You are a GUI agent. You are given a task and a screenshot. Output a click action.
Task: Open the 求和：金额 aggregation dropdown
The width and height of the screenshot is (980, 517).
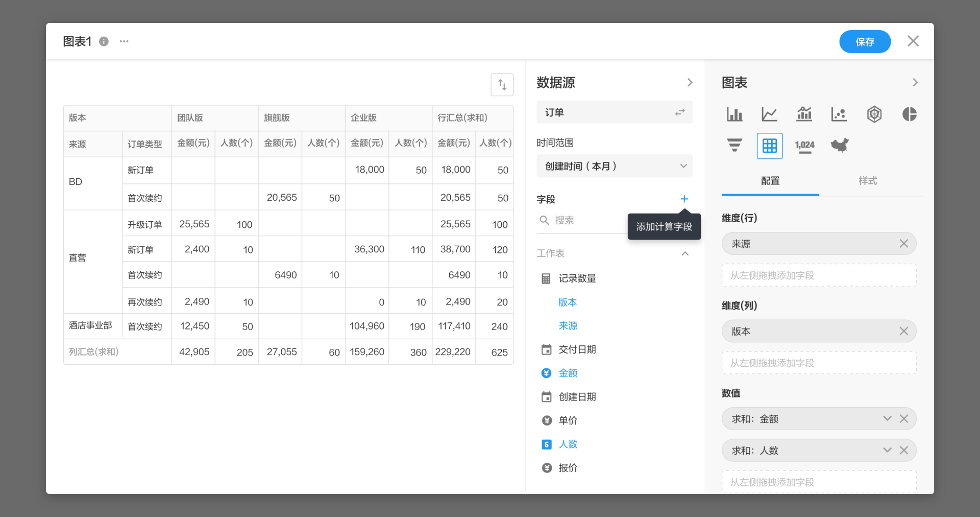pos(887,419)
